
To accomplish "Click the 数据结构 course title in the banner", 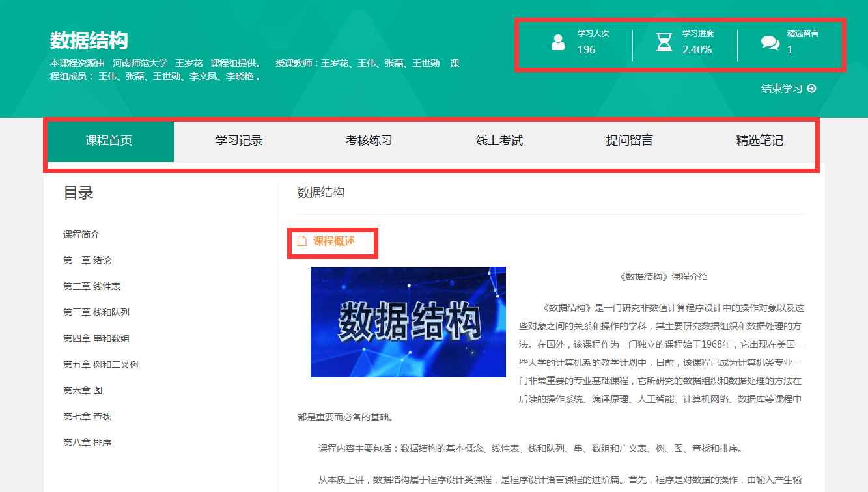I will tap(89, 41).
